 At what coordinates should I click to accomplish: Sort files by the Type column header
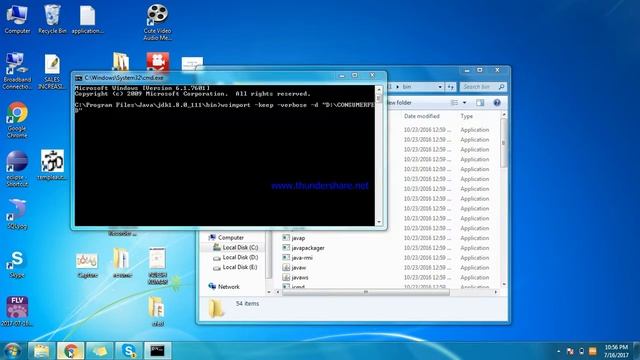[x=467, y=116]
